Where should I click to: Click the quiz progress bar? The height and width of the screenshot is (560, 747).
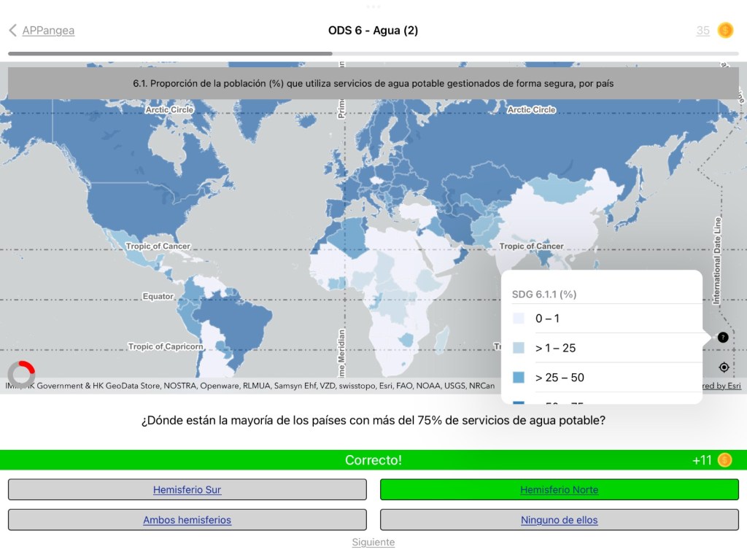373,53
